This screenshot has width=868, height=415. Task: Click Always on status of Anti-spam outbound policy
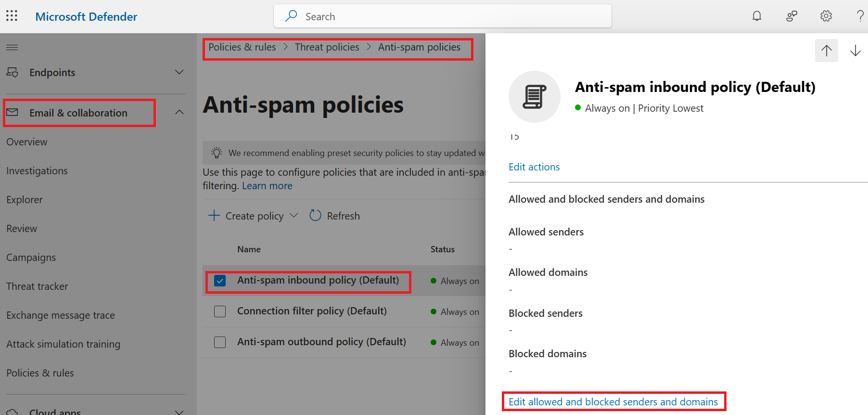[x=455, y=343]
